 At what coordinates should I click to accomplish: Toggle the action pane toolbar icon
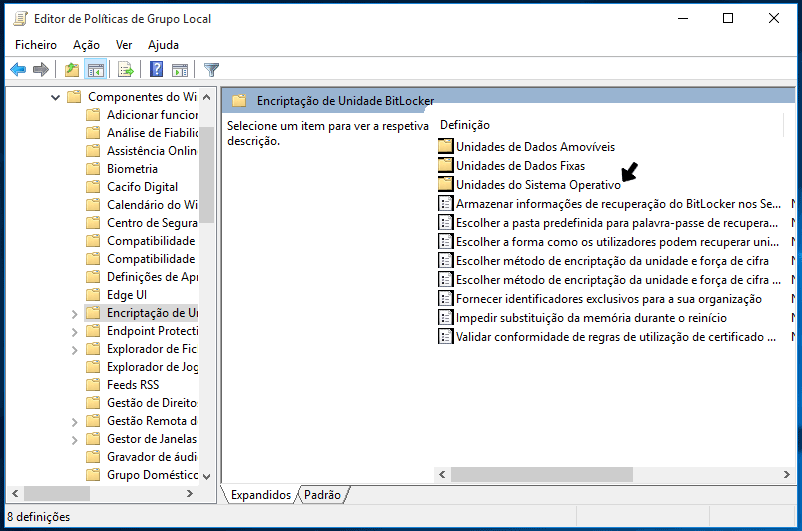point(180,69)
